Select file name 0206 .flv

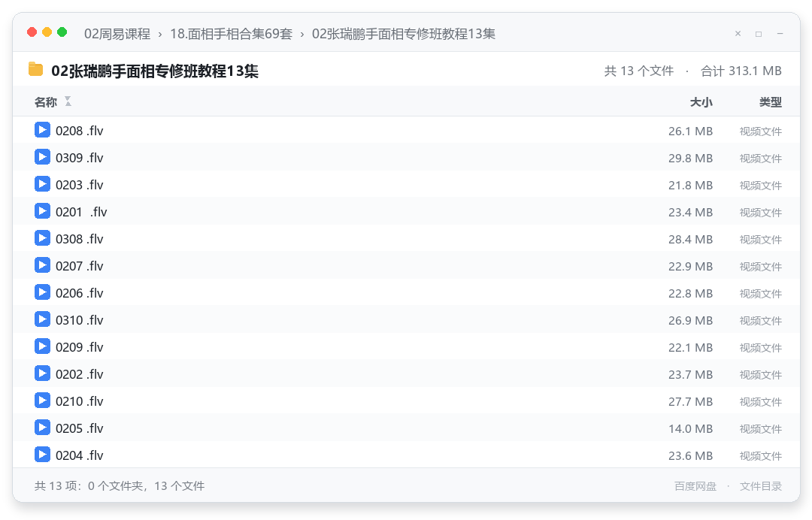pyautogui.click(x=79, y=293)
